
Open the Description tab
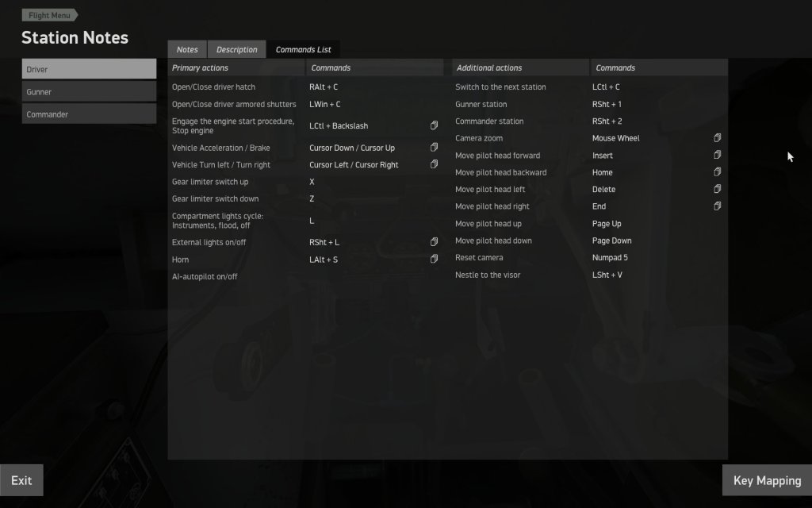[236, 50]
